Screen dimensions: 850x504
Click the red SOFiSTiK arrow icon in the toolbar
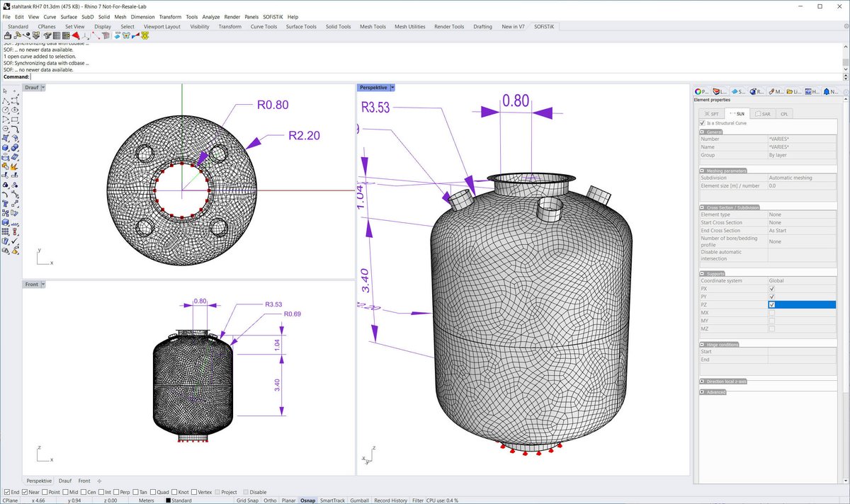point(76,35)
